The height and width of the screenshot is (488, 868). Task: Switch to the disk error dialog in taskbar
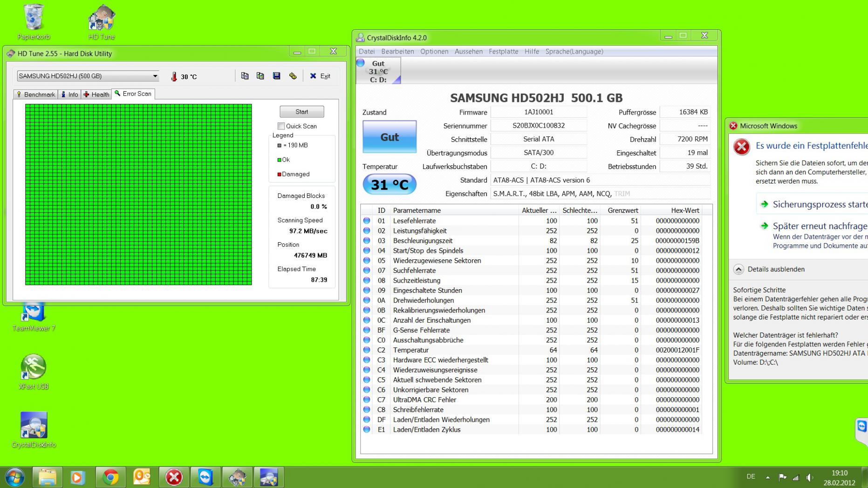point(174,477)
